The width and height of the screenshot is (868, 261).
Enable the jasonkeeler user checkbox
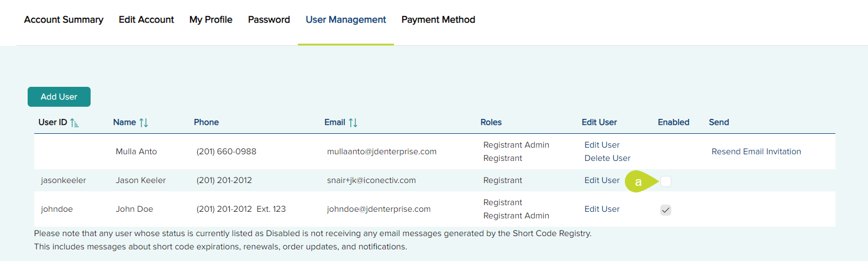tap(666, 181)
